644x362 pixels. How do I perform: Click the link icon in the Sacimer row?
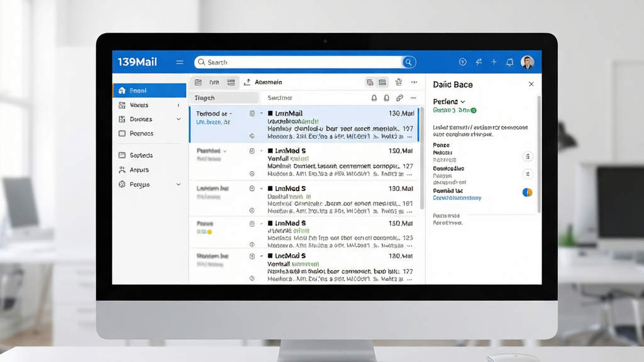tap(399, 97)
